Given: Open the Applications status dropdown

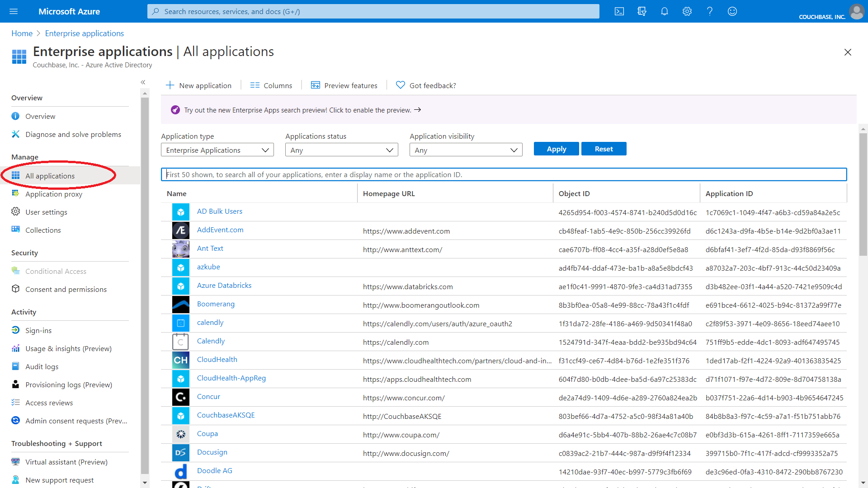Looking at the screenshot, I should pos(341,150).
